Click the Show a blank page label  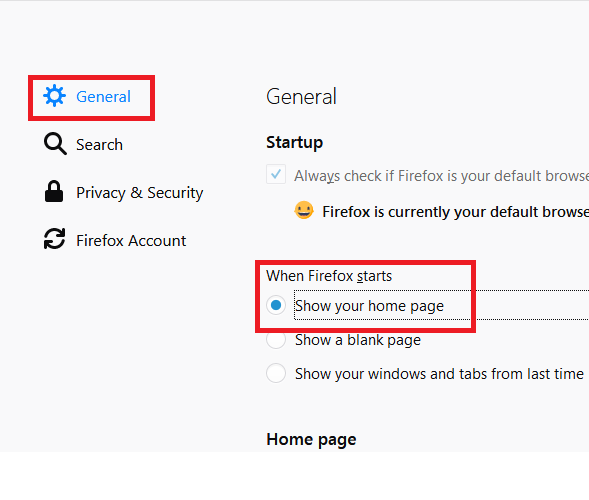(358, 340)
